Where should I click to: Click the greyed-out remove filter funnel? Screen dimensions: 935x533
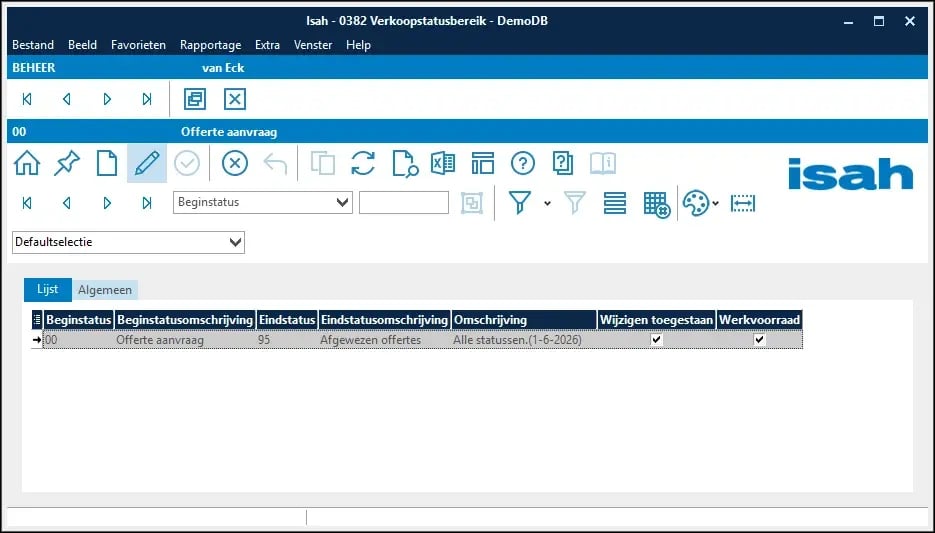[575, 203]
